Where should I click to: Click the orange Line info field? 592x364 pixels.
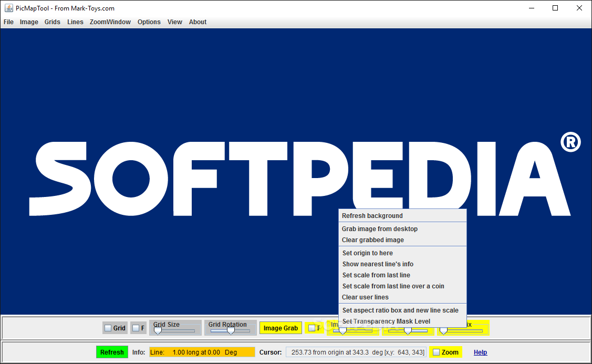click(202, 352)
